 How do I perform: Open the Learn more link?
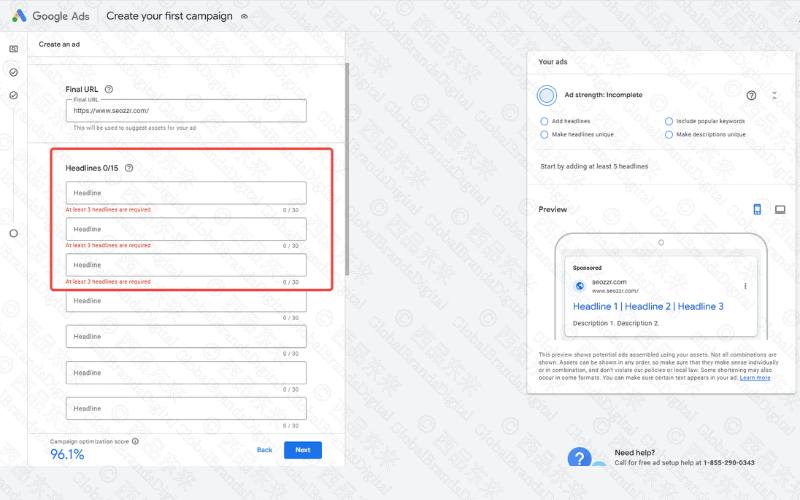tap(755, 378)
